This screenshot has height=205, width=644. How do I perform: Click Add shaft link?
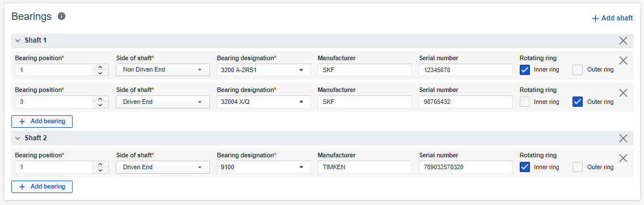[x=612, y=18]
